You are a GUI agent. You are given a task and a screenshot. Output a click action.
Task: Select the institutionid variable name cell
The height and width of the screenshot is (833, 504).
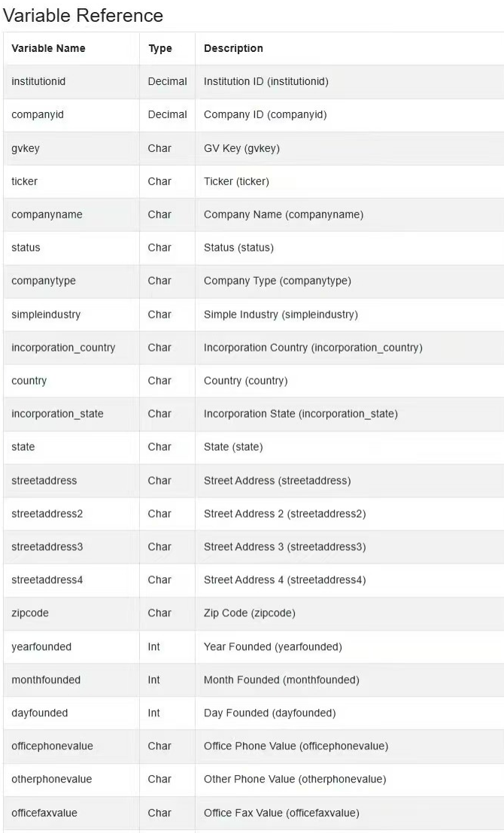click(x=38, y=81)
